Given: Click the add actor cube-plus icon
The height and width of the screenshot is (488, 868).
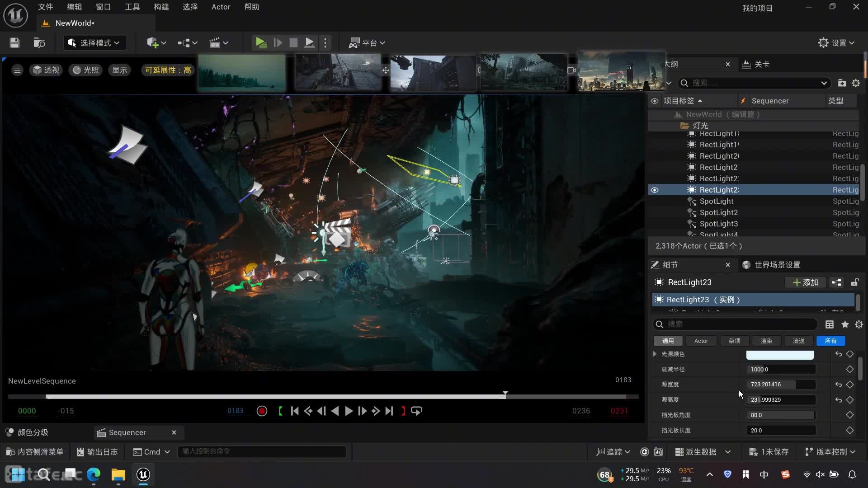Looking at the screenshot, I should tap(156, 43).
